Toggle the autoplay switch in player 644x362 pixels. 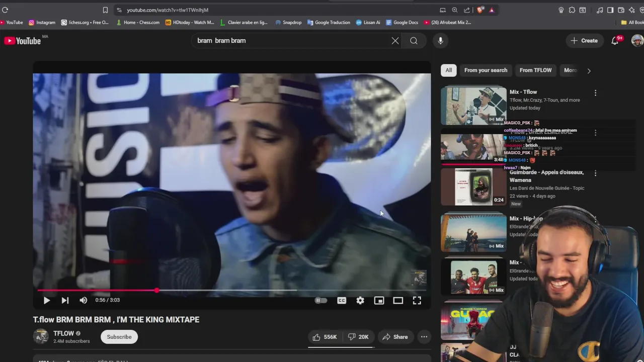(x=320, y=300)
